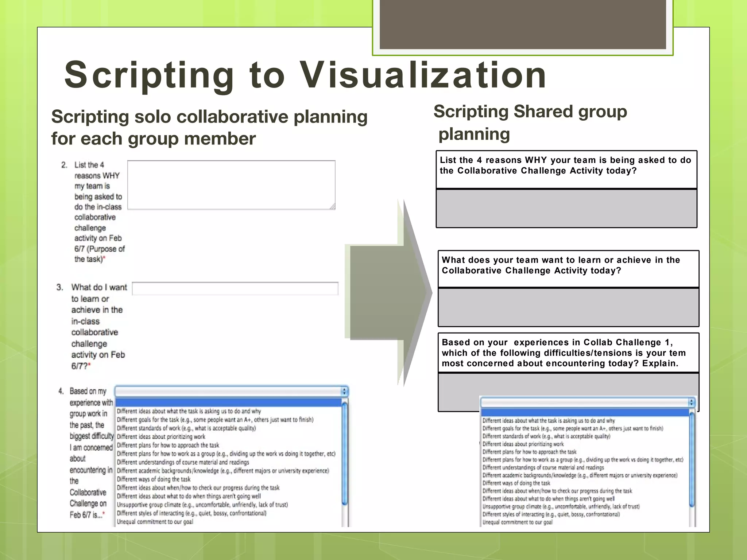Open the dropdown in the shared group planning panel
The height and width of the screenshot is (560, 747).
588,402
